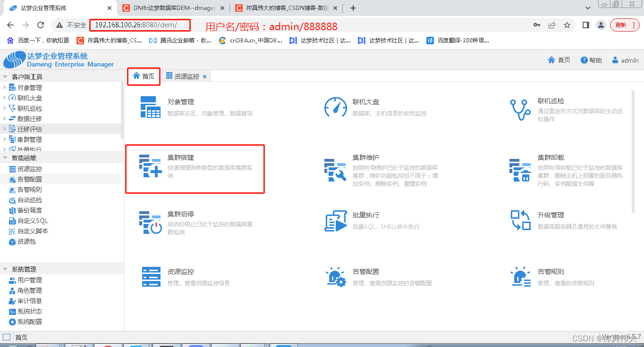
Task: Switch to the 首页 content tab
Action: tap(144, 76)
